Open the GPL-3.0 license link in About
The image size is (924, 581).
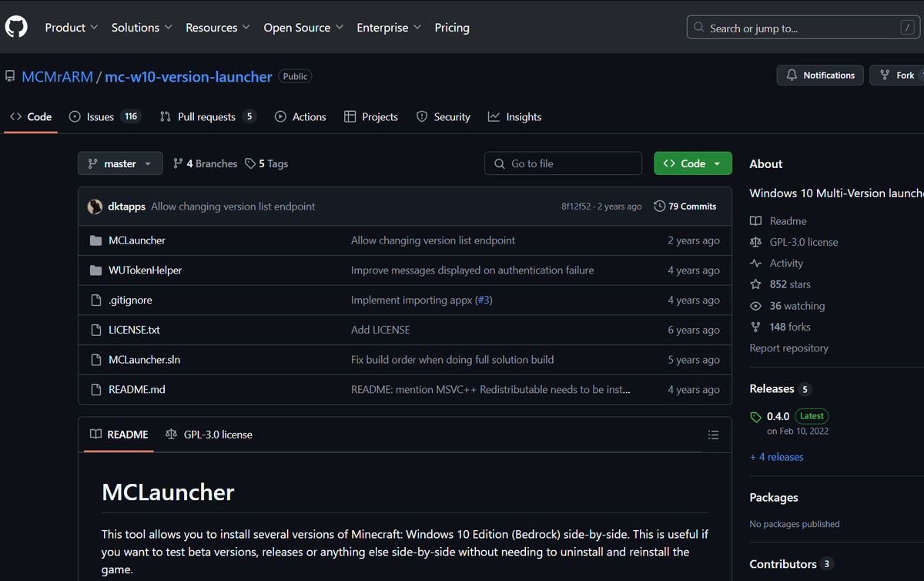[794, 242]
